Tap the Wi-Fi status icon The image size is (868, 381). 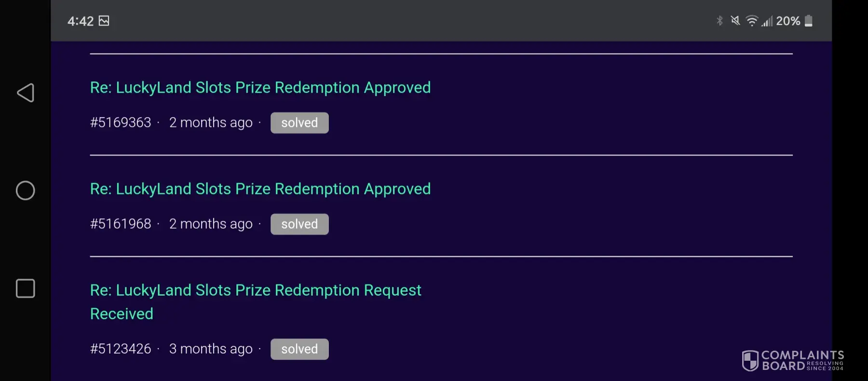(751, 21)
